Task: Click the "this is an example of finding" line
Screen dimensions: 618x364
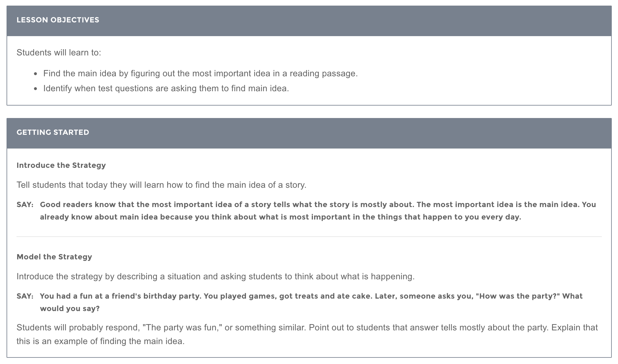Action: click(x=101, y=341)
